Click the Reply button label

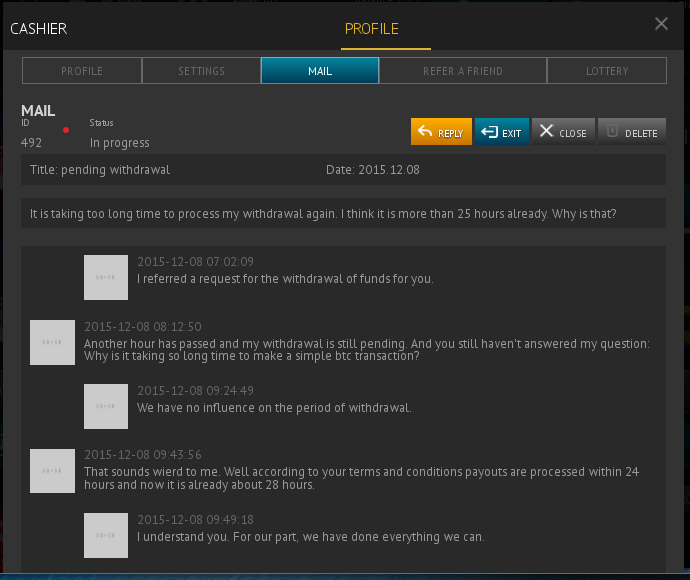(451, 133)
